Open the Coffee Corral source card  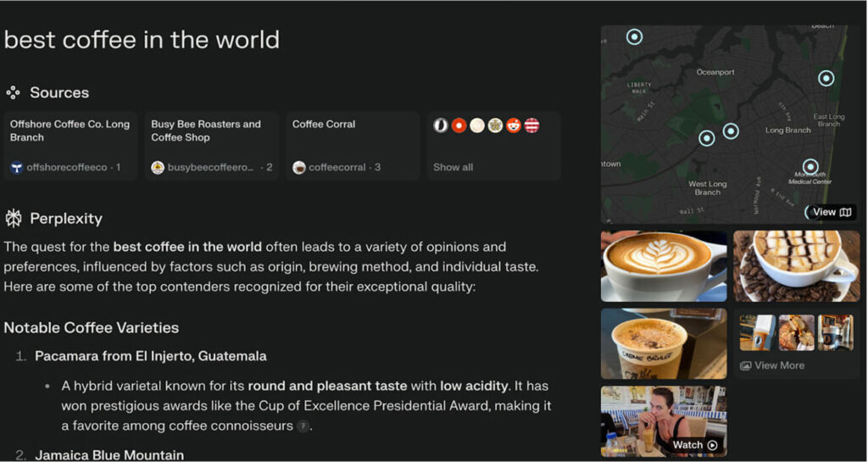pos(353,146)
